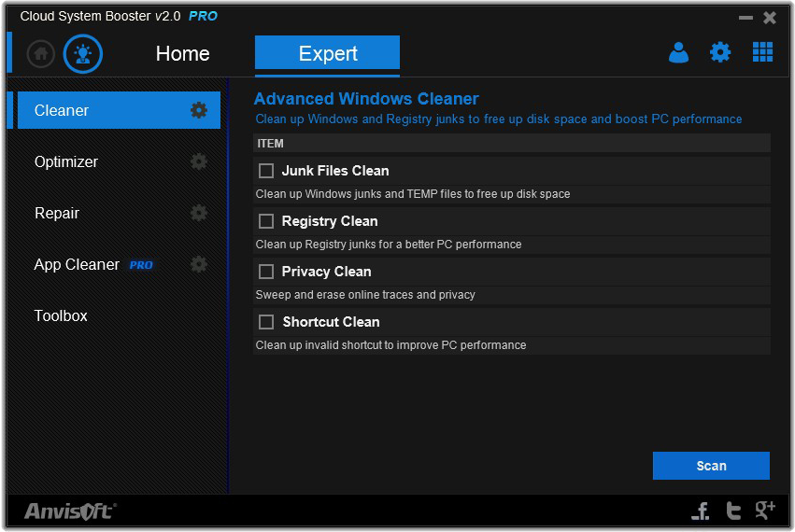Click the Cleaner settings gear icon
The width and height of the screenshot is (795, 532).
coord(199,110)
